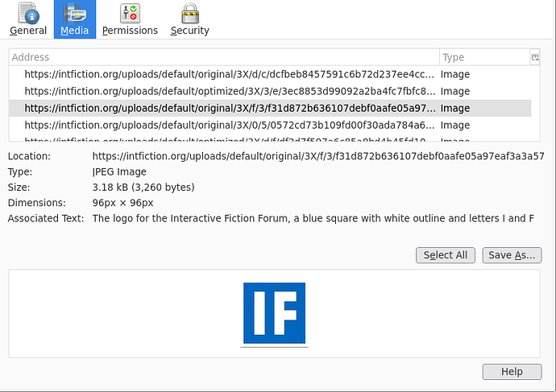Click the Size: field label
The height and width of the screenshot is (392, 556).
[x=19, y=188]
